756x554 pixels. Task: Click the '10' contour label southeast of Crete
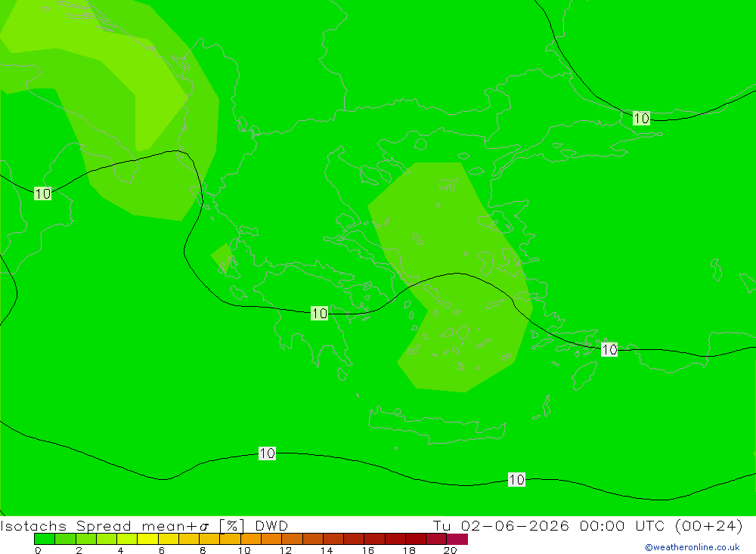pyautogui.click(x=516, y=480)
